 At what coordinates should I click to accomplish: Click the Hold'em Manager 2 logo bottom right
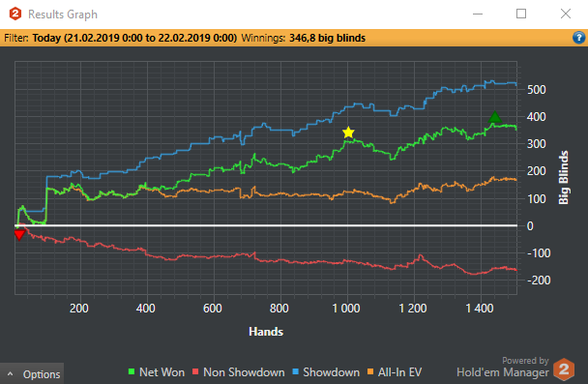point(564,369)
